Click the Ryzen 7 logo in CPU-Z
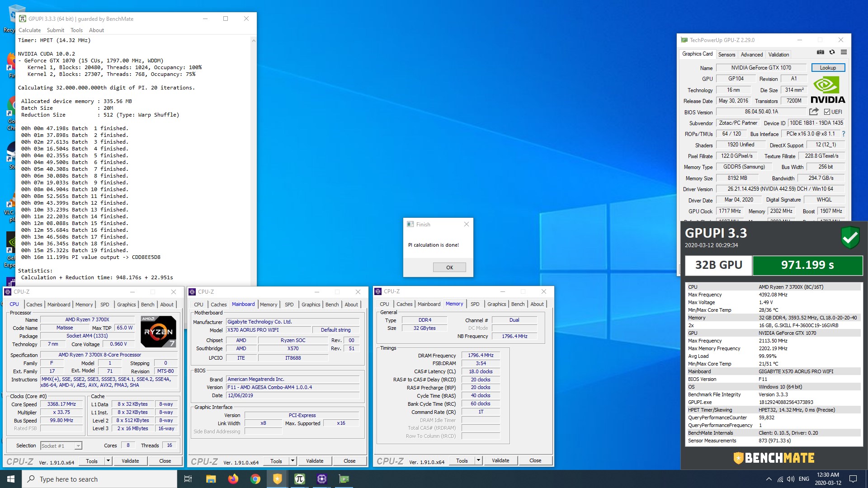Viewport: 868px width, 488px height. click(x=158, y=332)
